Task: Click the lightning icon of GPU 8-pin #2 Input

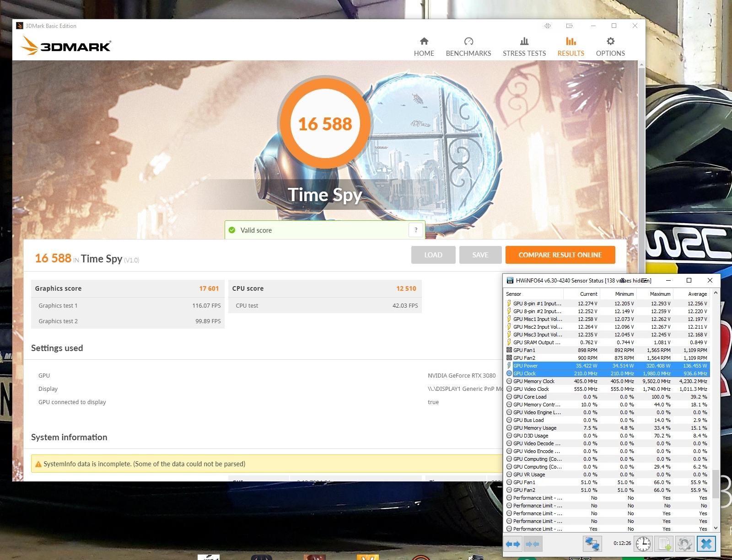Action: tap(509, 311)
